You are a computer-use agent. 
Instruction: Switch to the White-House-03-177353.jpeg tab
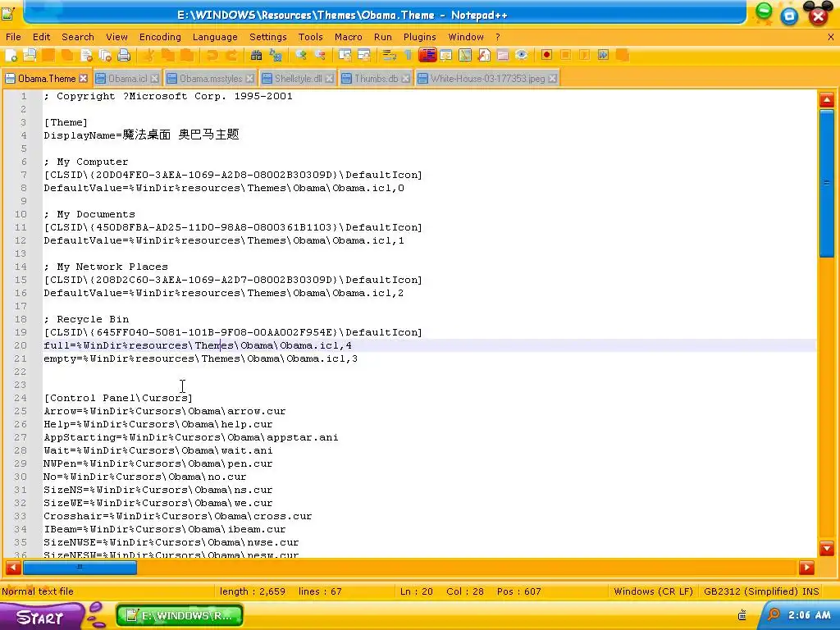pos(487,79)
